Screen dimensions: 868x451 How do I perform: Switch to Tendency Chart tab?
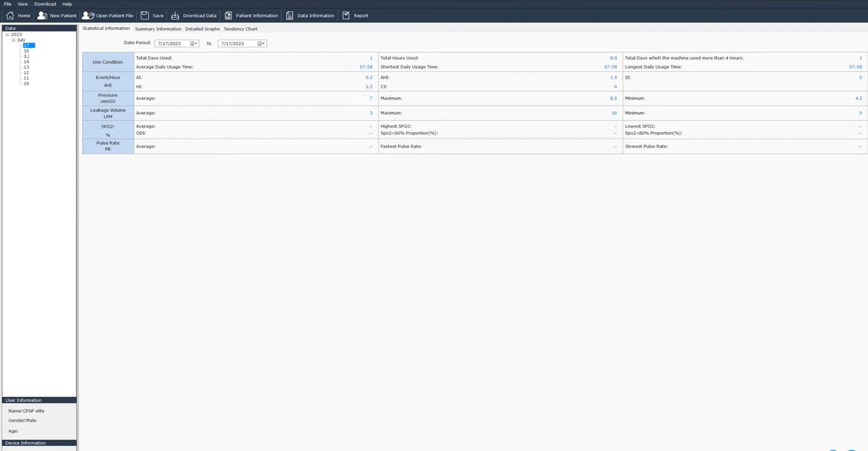[240, 29]
